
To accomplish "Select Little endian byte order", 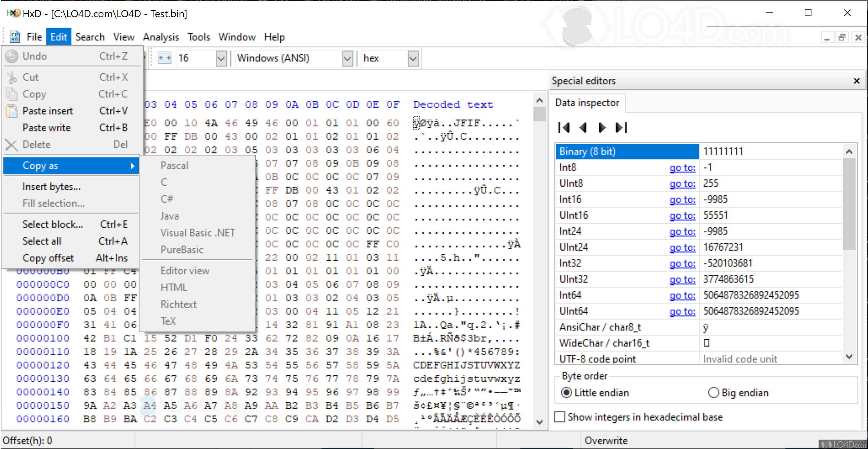I will [x=567, y=392].
